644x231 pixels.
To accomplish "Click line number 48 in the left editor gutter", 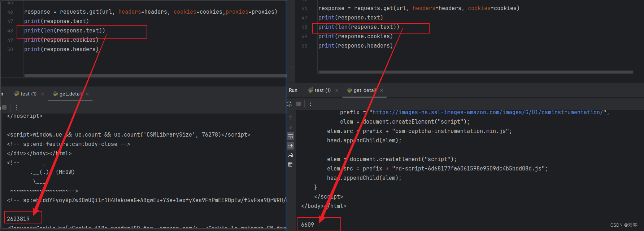I will 10,31.
